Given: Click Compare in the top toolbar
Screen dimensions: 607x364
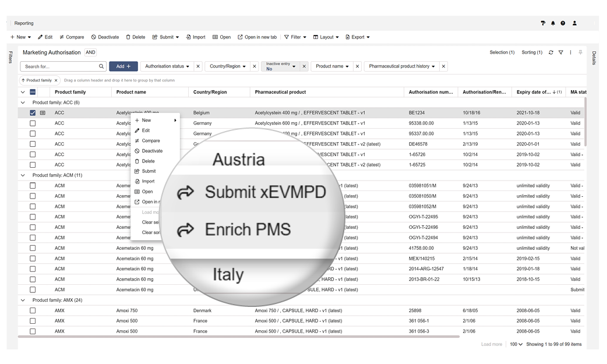Looking at the screenshot, I should [x=72, y=37].
